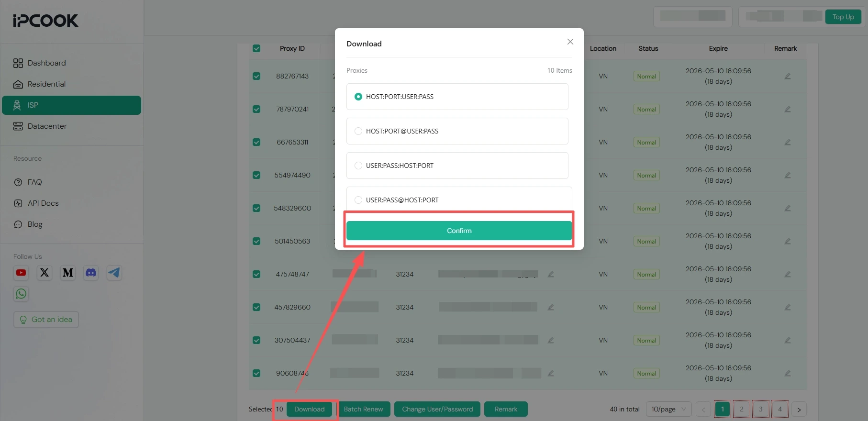Viewport: 868px width, 421px height.
Task: Click the bottom Remark button
Action: [x=506, y=409]
